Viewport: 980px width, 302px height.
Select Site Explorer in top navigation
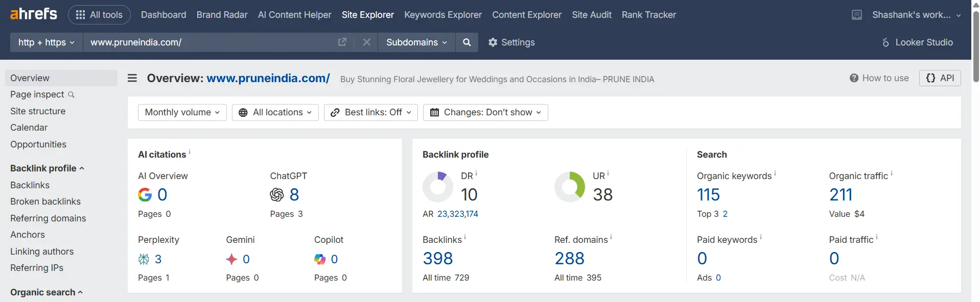368,15
